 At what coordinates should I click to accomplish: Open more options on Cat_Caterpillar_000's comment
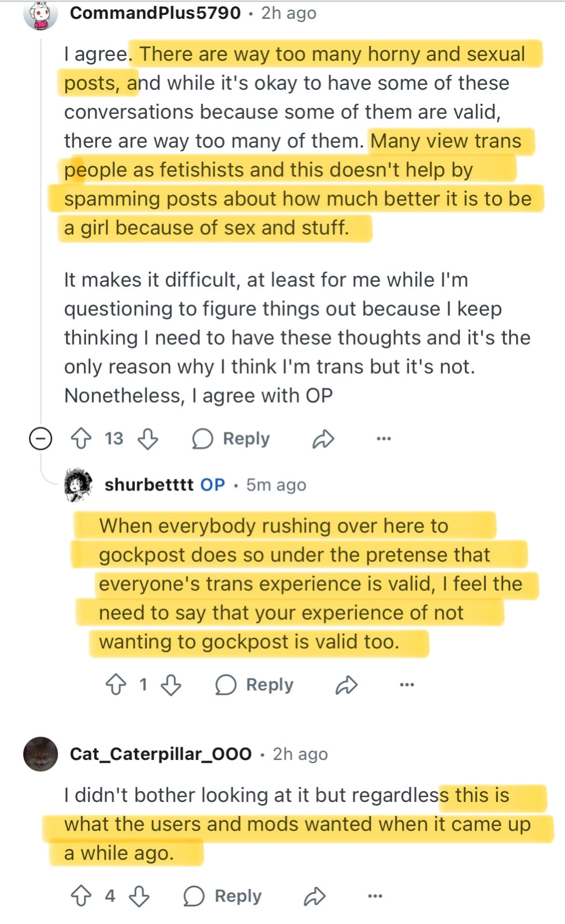point(375,896)
